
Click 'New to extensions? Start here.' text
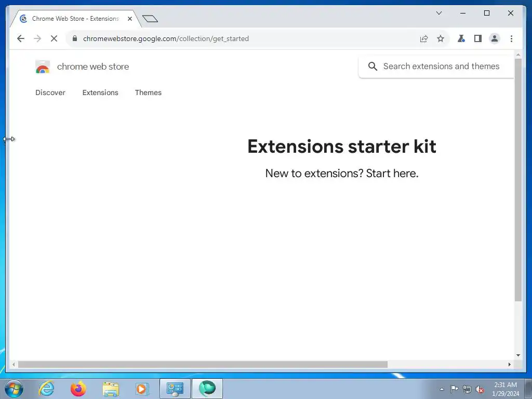click(342, 174)
